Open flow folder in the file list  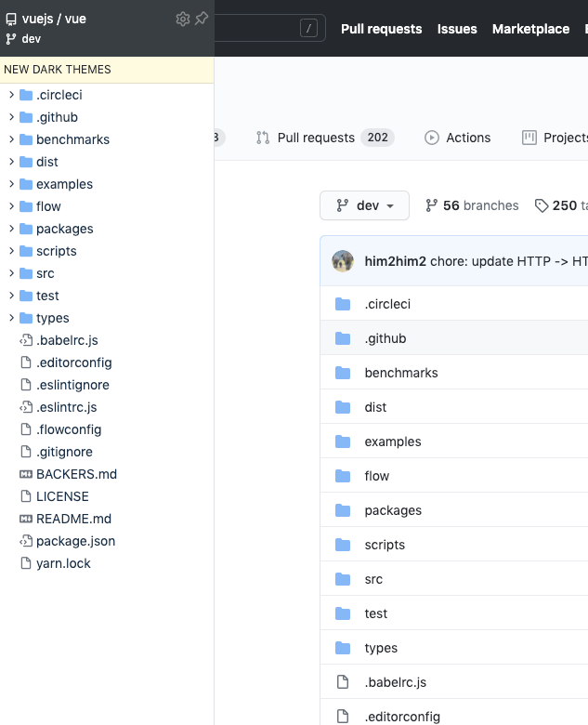pyautogui.click(x=377, y=476)
